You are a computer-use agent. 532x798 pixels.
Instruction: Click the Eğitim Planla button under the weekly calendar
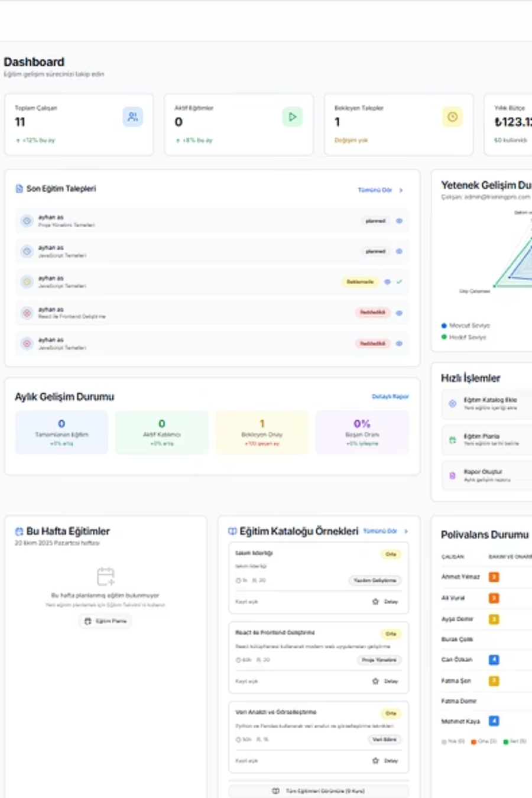(105, 621)
